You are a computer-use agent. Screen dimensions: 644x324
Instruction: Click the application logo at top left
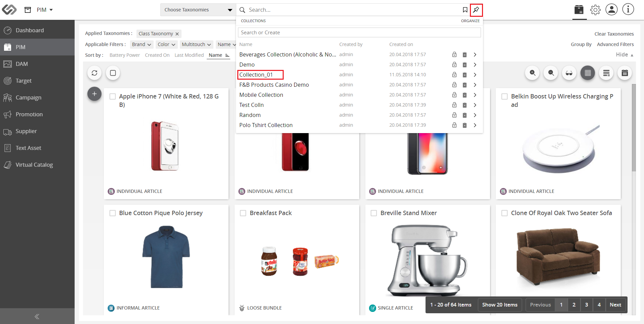pos(9,10)
